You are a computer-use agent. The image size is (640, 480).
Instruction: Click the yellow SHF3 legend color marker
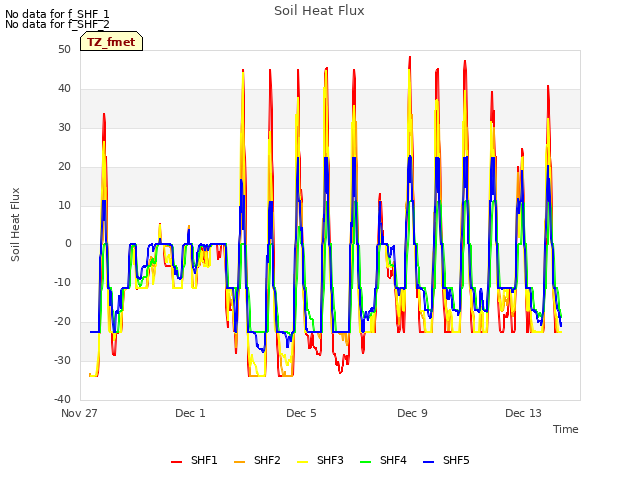click(302, 462)
